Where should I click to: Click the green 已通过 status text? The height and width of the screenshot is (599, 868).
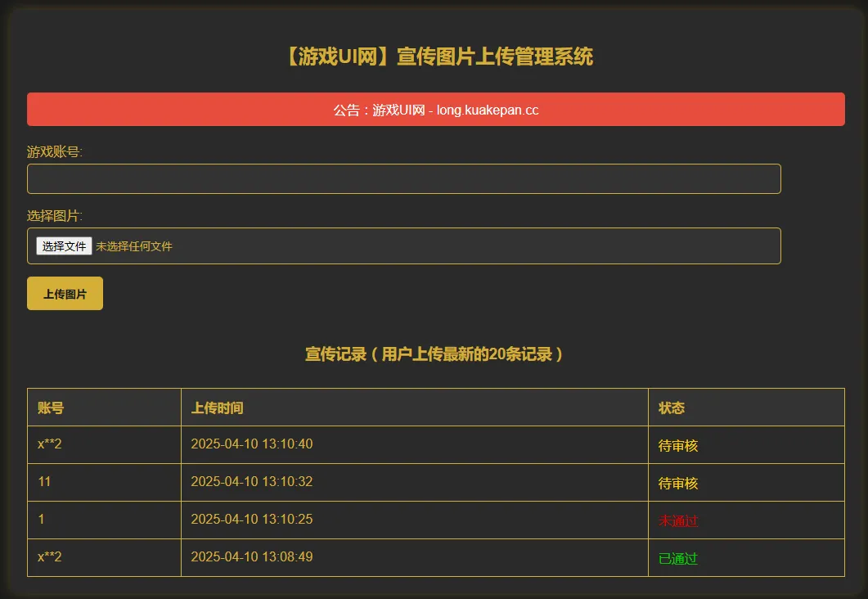(678, 559)
